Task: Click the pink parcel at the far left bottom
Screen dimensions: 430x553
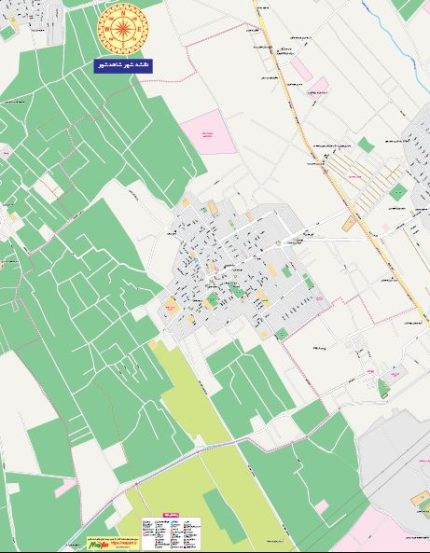Action: tap(66, 487)
